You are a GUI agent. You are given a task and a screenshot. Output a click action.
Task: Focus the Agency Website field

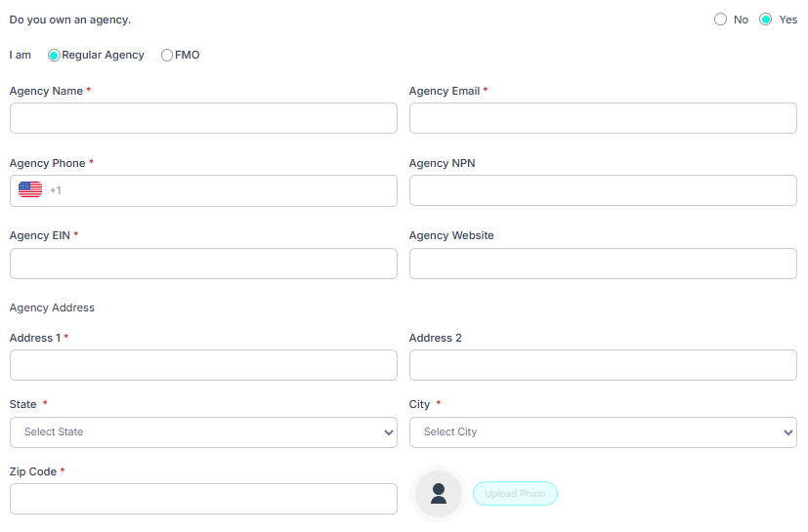click(x=603, y=264)
